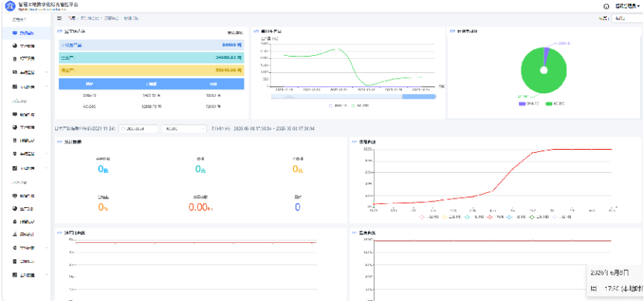
Task: Expand the fourth item of the second sidebar group
Action: (x=26, y=154)
